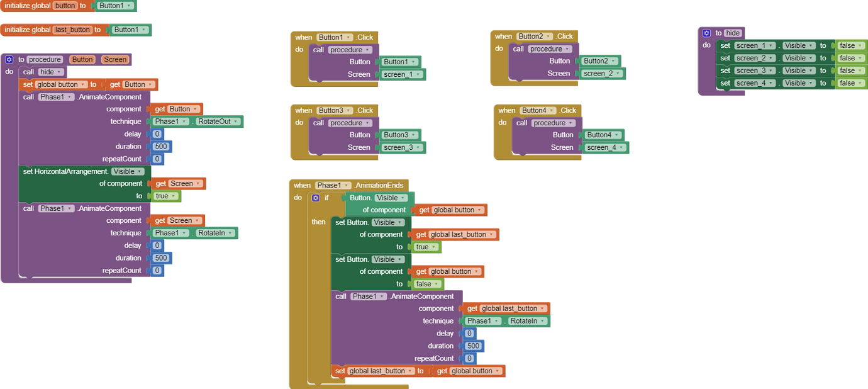Open screen_3 dropdown in Button3.Click block
868x389 pixels.
(403, 147)
